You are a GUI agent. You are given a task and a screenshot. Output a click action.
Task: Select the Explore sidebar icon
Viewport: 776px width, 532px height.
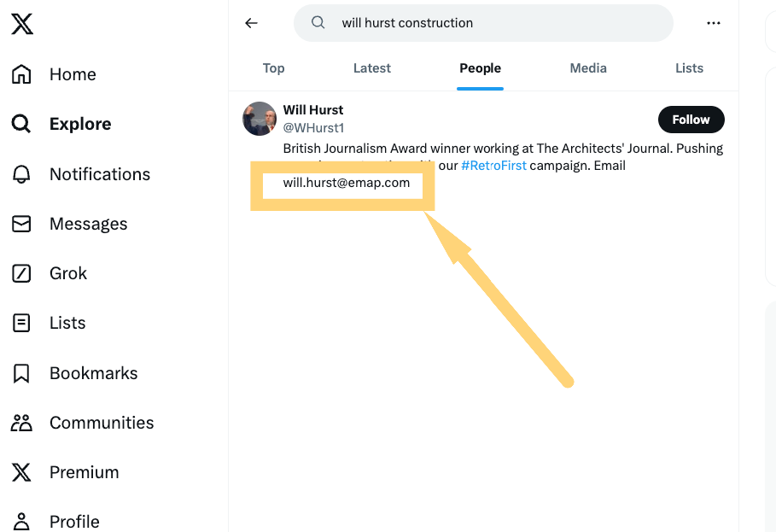point(20,124)
